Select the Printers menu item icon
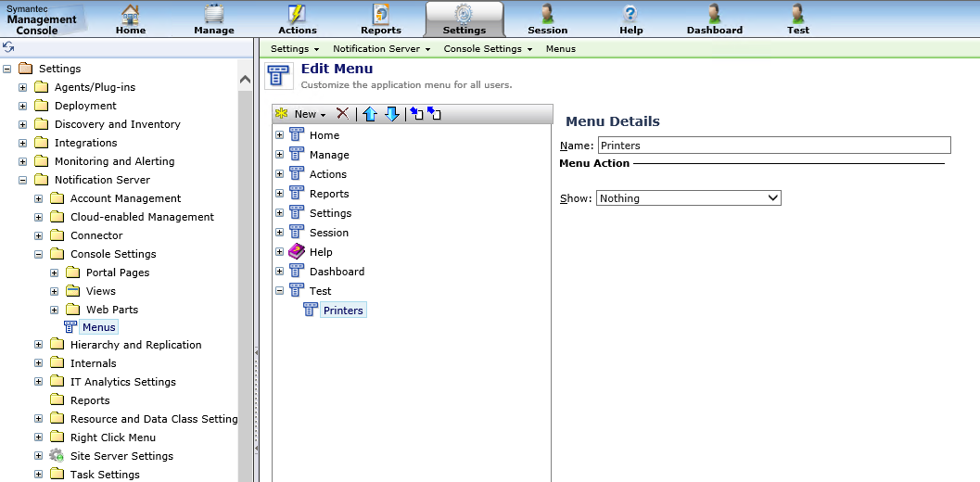 [x=312, y=310]
